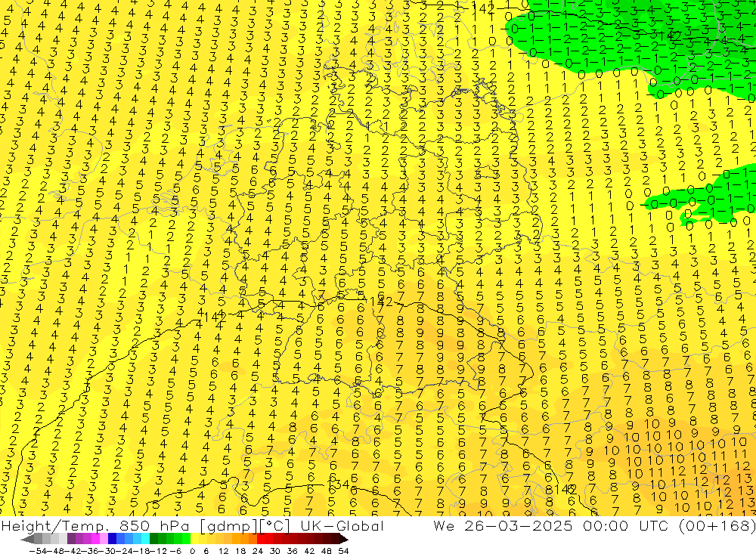Click the darkest blue swatch in color scale
Viewport: 756px width, 554px height.
point(112,539)
